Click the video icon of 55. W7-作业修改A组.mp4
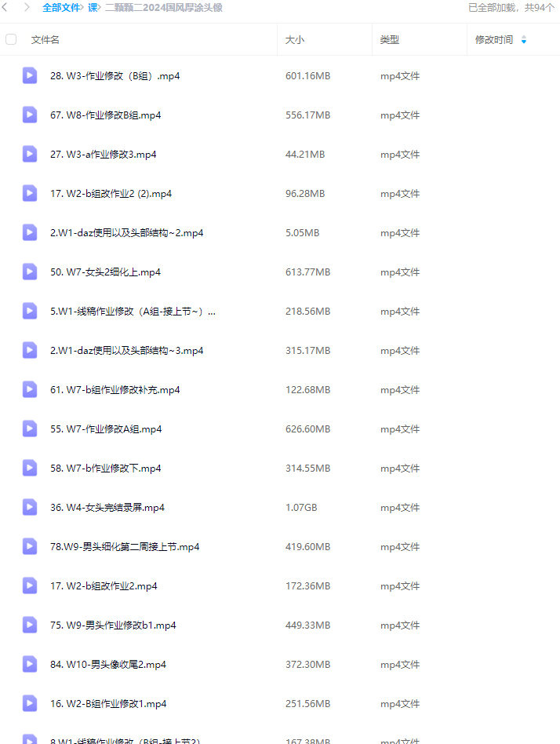560x744 pixels. 29,429
